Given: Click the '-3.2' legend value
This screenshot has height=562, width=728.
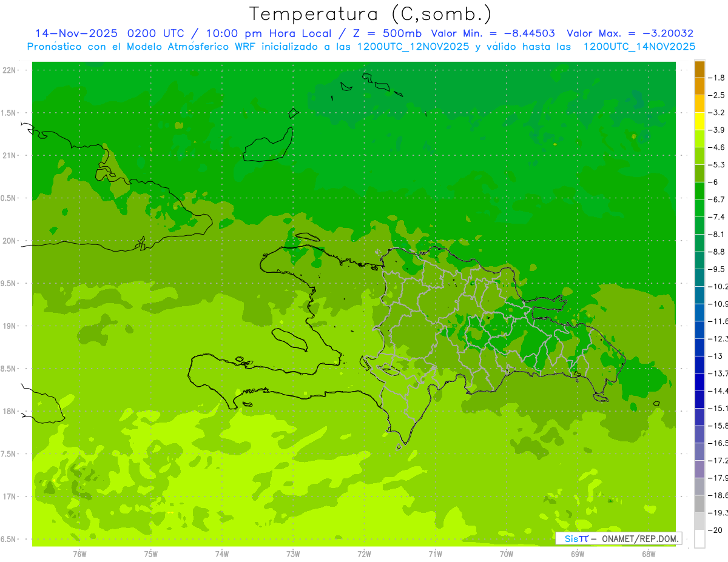Looking at the screenshot, I should coord(717,113).
